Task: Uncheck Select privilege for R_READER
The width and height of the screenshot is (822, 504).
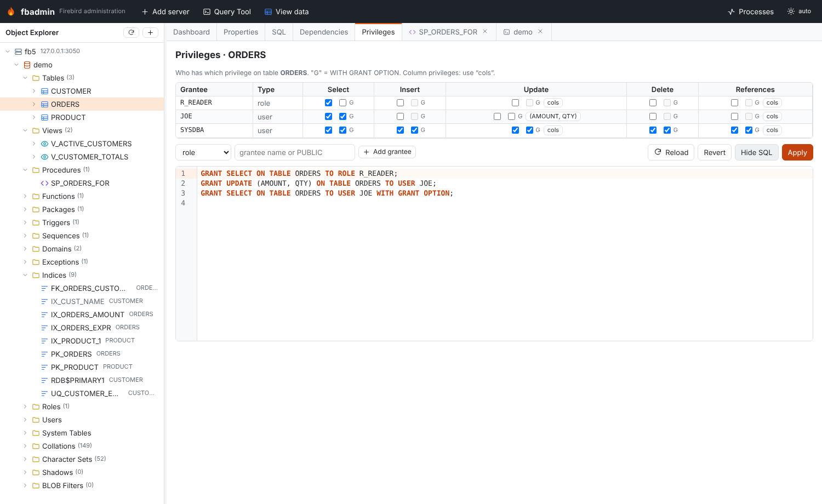Action: pyautogui.click(x=328, y=102)
